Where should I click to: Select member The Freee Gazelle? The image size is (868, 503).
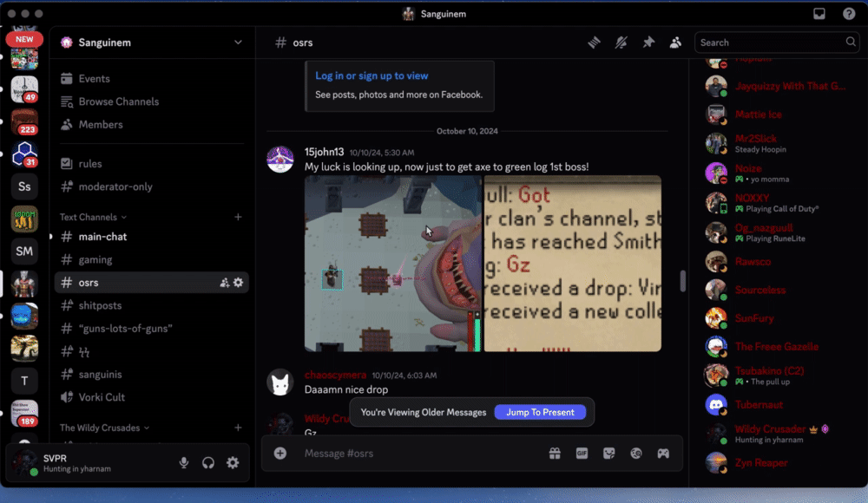coord(775,347)
